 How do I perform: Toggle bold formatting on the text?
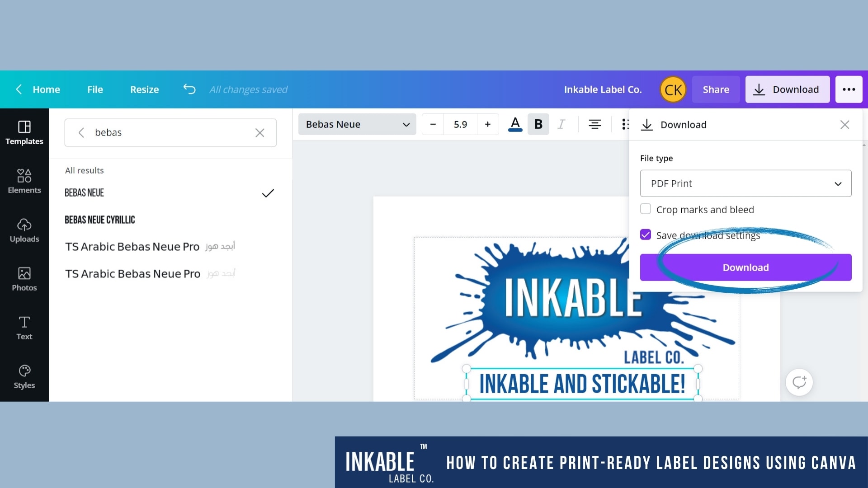538,124
